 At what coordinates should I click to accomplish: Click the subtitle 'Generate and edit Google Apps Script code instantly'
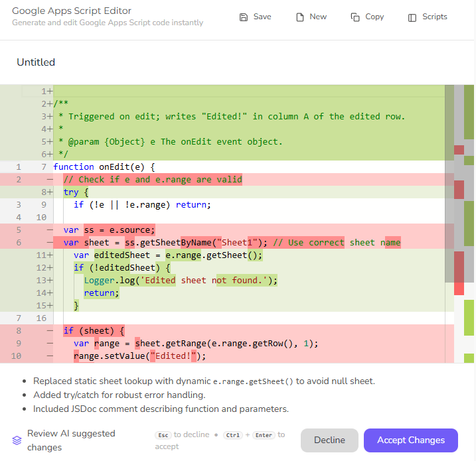(x=108, y=23)
